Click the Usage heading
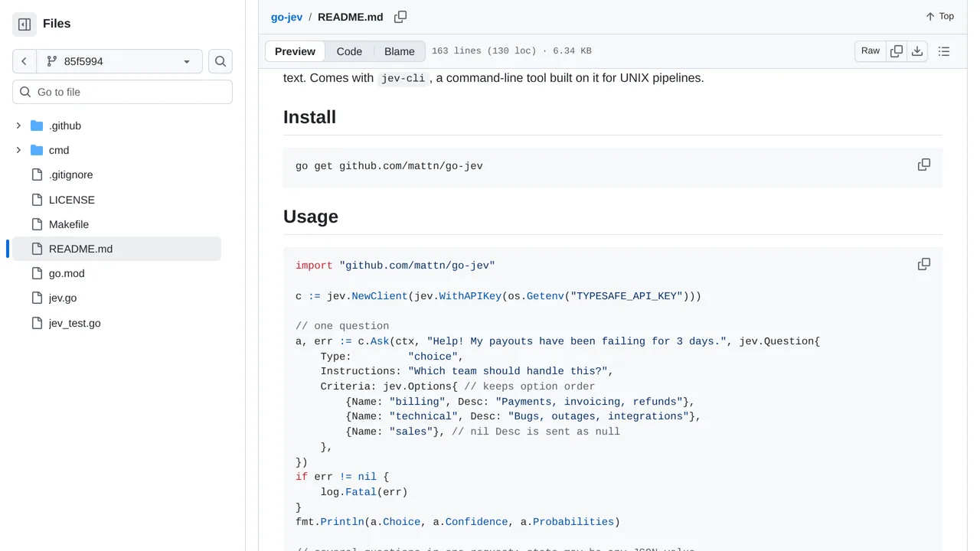The width and height of the screenshot is (980, 551). click(311, 217)
